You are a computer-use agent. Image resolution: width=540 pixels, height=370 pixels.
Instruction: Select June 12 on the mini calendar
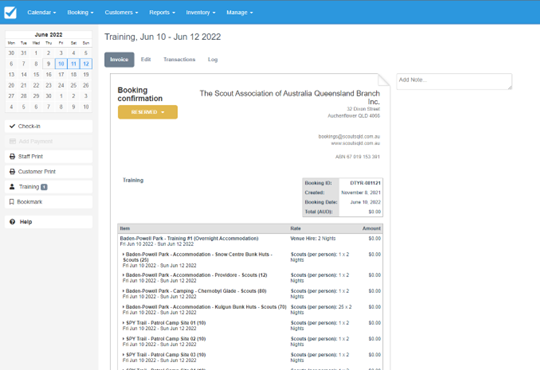(86, 64)
